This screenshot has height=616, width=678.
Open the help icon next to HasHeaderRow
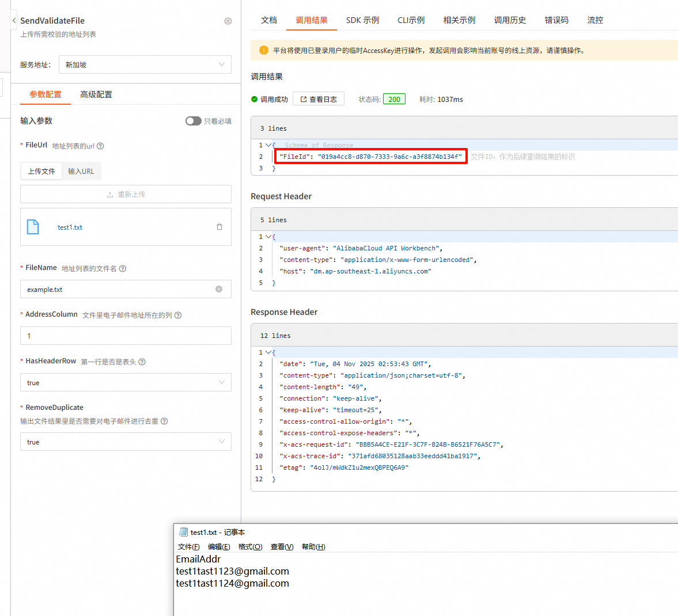pyautogui.click(x=142, y=362)
